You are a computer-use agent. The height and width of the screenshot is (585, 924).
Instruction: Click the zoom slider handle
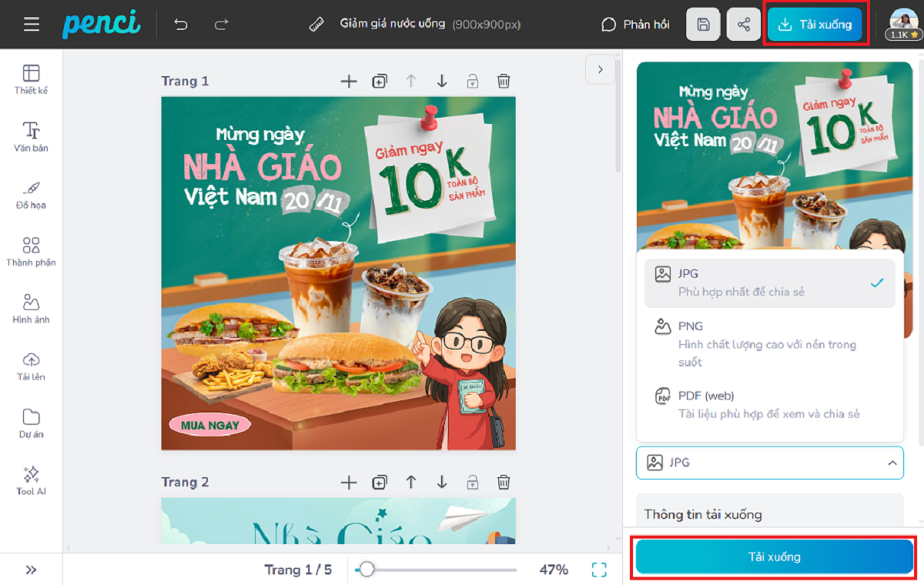[x=367, y=570]
